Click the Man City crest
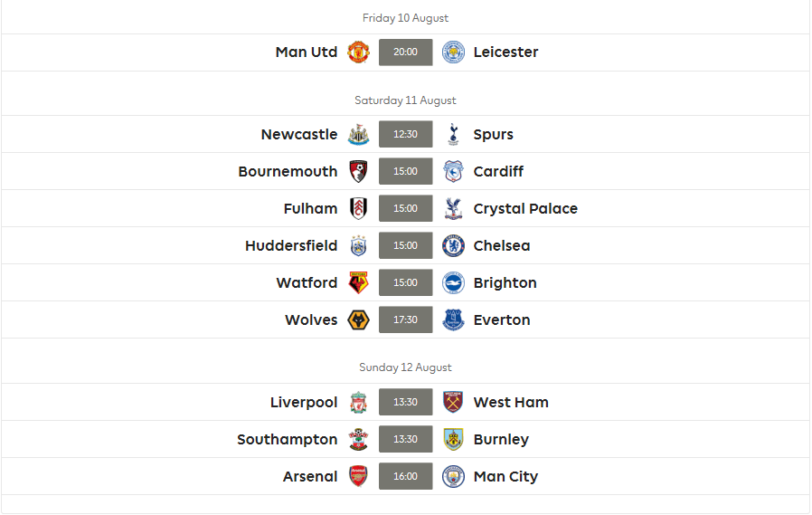Viewport: 812px width, 515px height. 453,477
